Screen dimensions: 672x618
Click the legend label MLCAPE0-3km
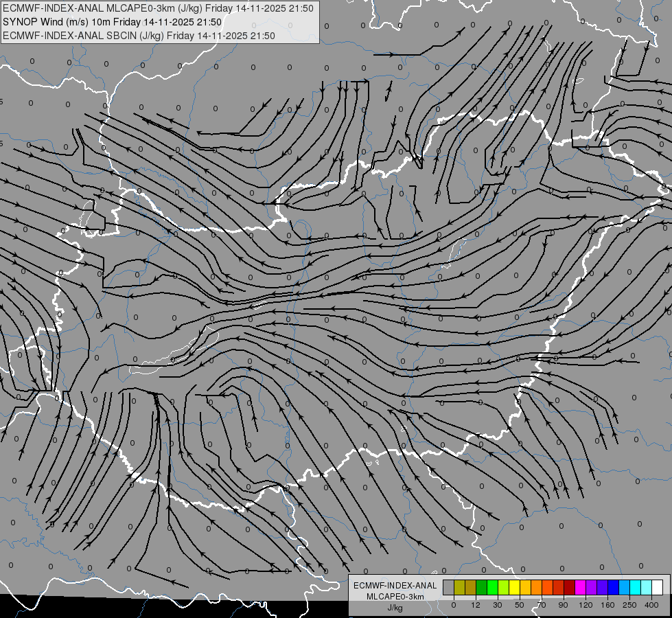(395, 597)
